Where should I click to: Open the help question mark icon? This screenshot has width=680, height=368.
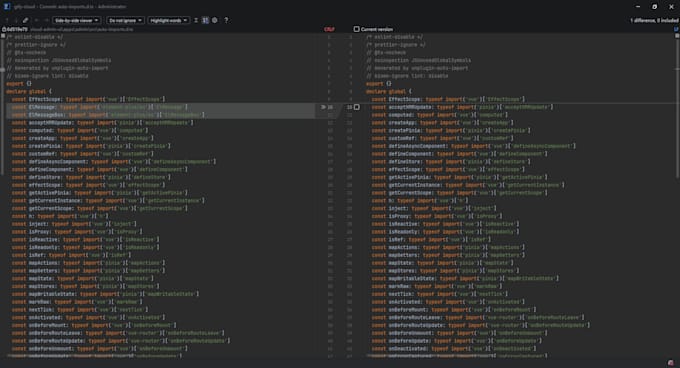point(226,20)
